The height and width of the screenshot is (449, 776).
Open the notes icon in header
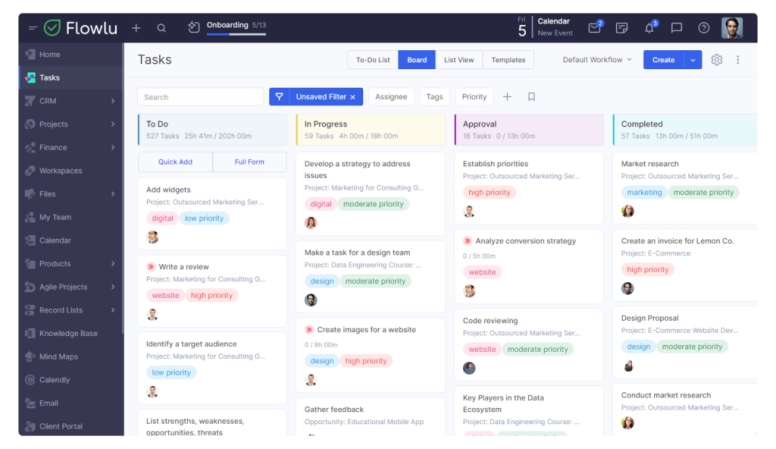(x=622, y=28)
